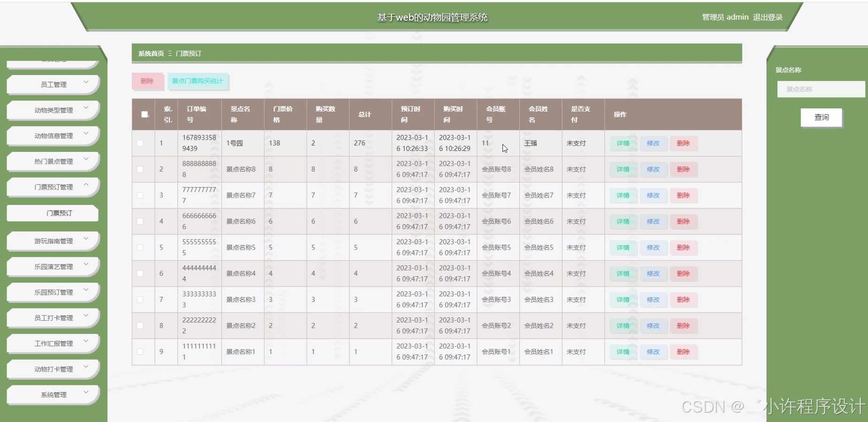View 详情 for 1号园 order
This screenshot has height=422, width=868.
(x=623, y=143)
